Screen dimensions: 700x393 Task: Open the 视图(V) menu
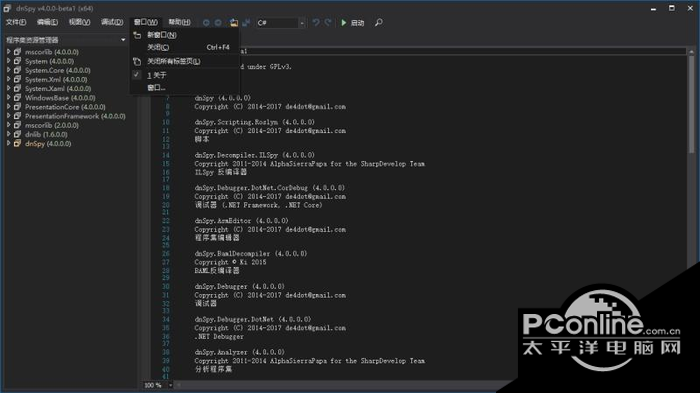79,22
